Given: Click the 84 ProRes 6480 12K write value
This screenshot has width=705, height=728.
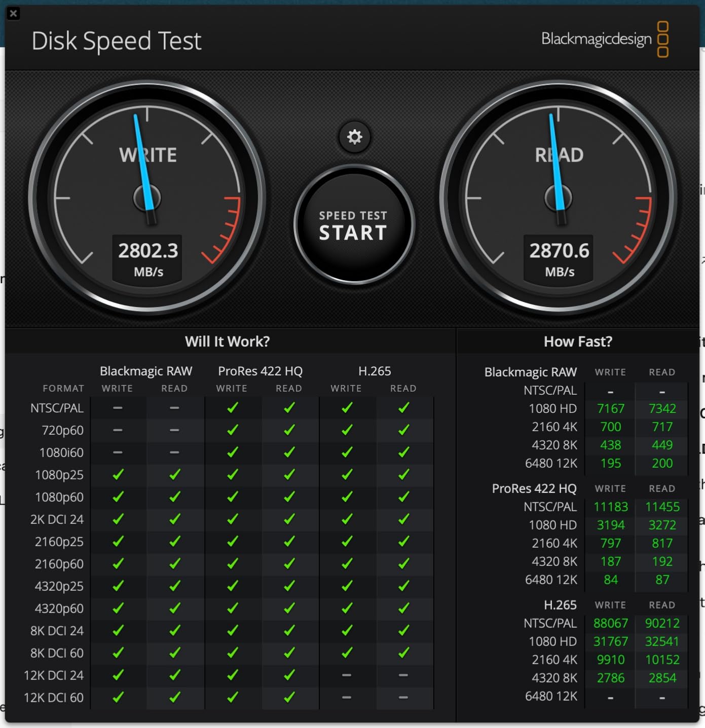Looking at the screenshot, I should [610, 580].
